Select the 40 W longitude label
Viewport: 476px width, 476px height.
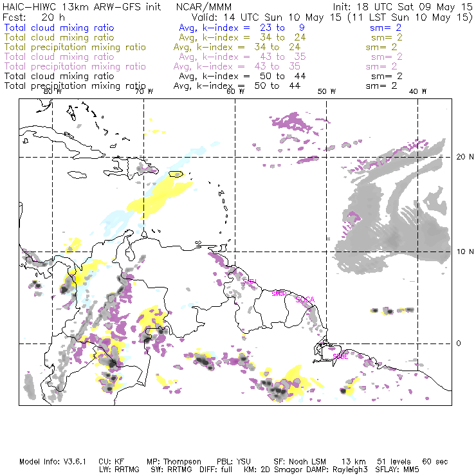click(417, 91)
